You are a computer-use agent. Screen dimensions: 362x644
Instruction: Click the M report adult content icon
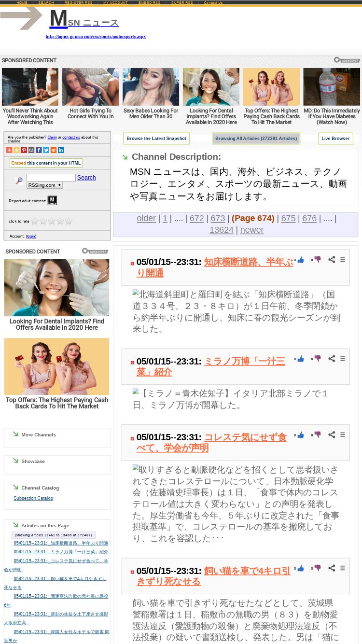tap(52, 200)
